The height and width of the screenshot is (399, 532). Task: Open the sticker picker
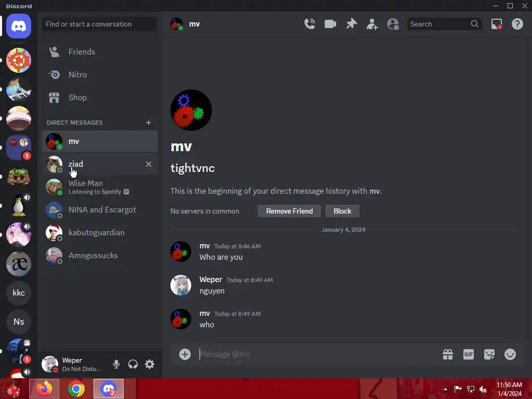point(489,354)
